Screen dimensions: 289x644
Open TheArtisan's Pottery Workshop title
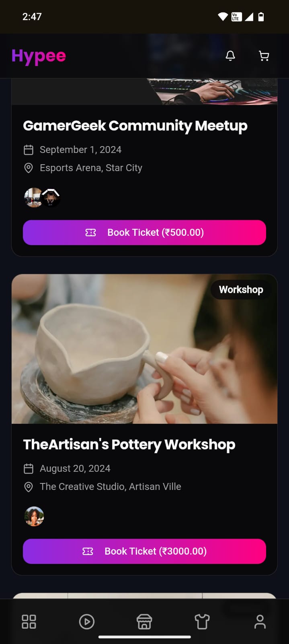129,445
